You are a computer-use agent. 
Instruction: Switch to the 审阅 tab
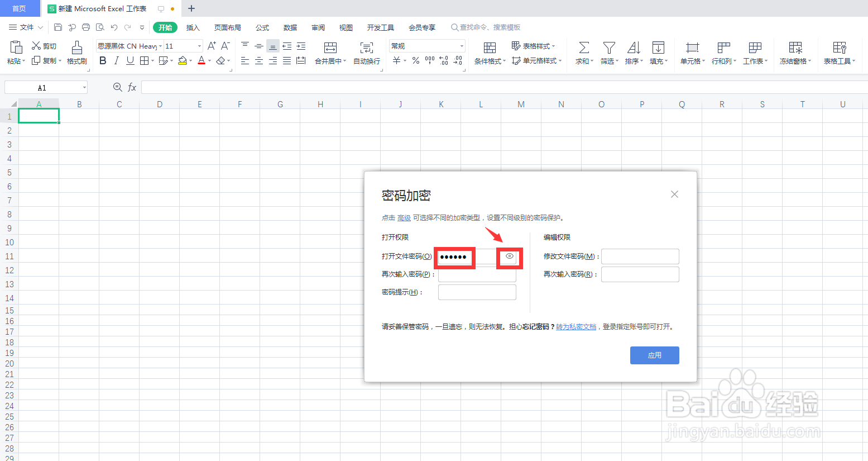(318, 27)
